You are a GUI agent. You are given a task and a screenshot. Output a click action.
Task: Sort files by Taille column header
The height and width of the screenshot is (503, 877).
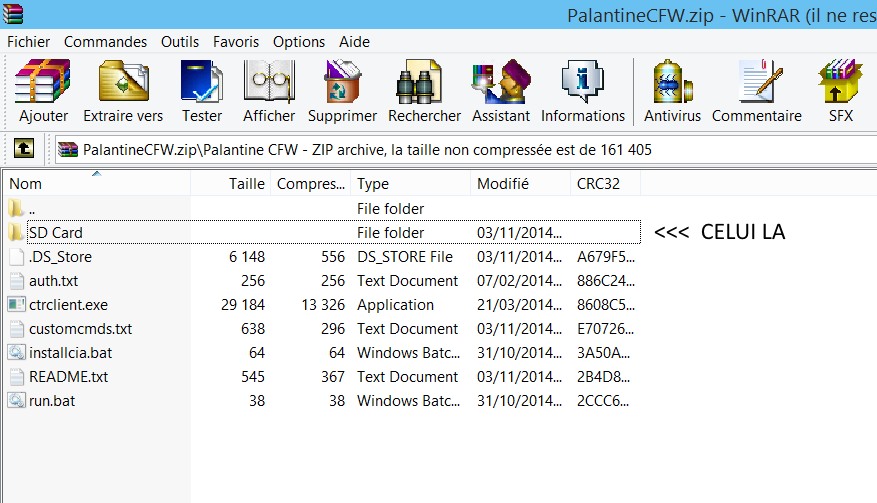[x=230, y=184]
